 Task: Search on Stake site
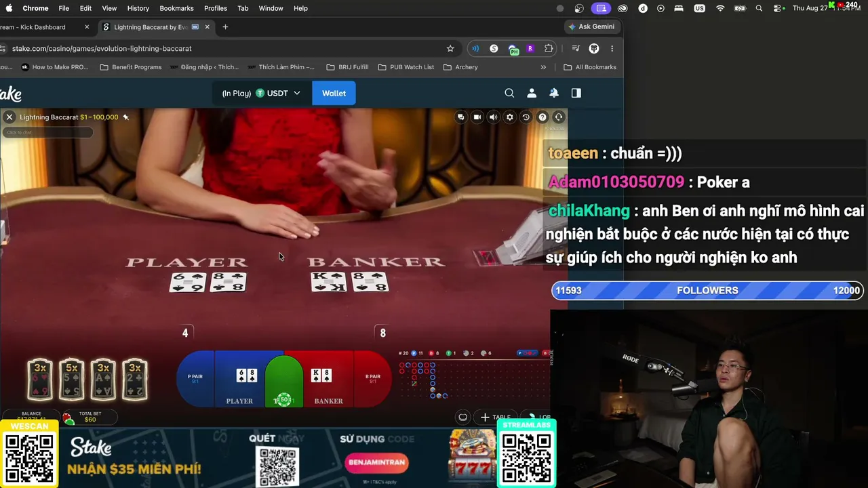click(509, 93)
